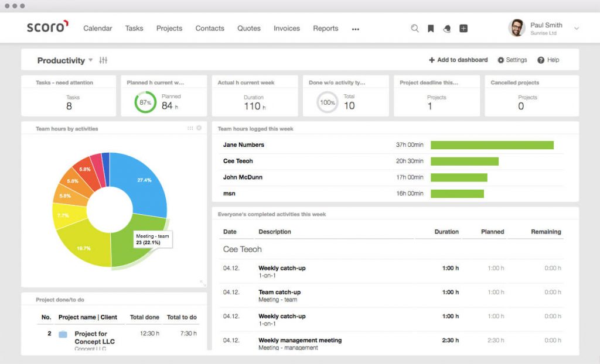The width and height of the screenshot is (600, 364).
Task: Open saved bookmarks
Action: coord(431,28)
